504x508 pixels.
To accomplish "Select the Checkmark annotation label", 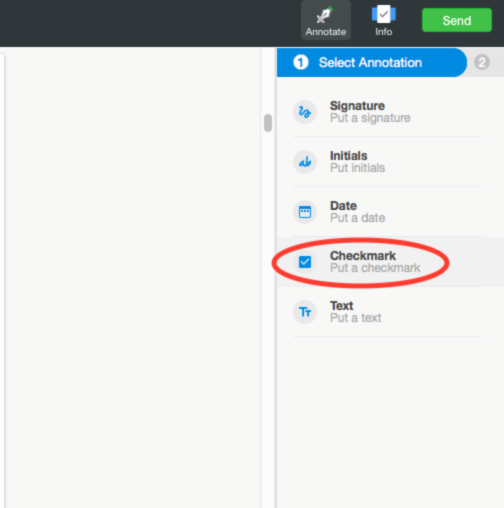I will pyautogui.click(x=363, y=256).
